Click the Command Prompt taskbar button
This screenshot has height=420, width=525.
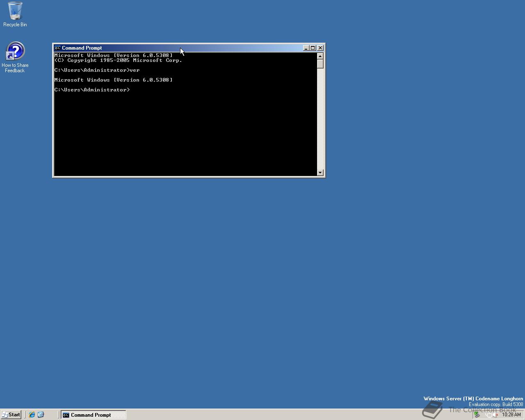(x=94, y=415)
